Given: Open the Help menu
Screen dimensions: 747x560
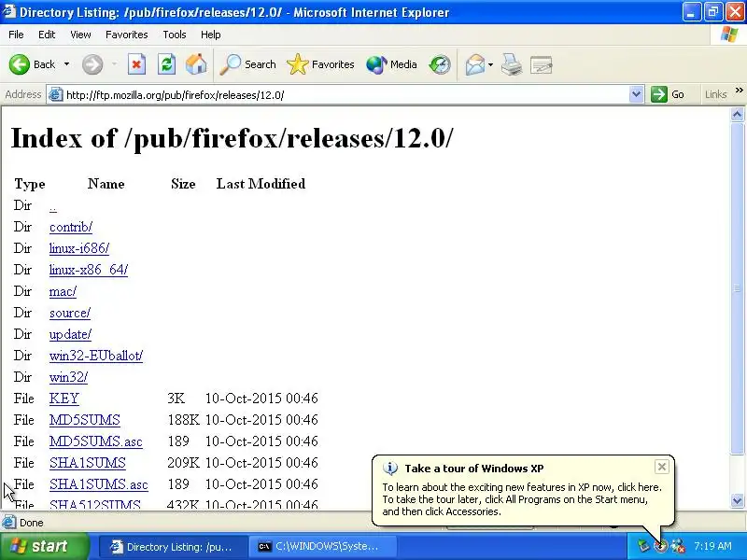Looking at the screenshot, I should coord(211,35).
